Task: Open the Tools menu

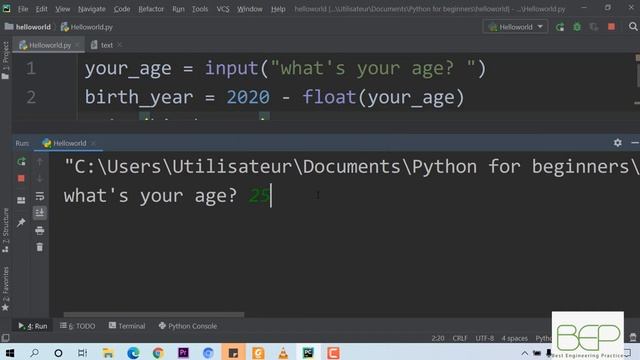Action: point(200,9)
